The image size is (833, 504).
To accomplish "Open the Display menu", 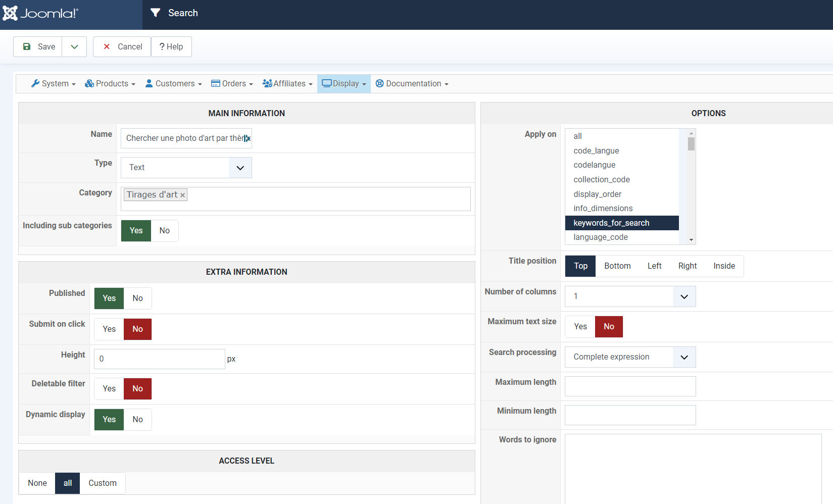I will (x=344, y=83).
